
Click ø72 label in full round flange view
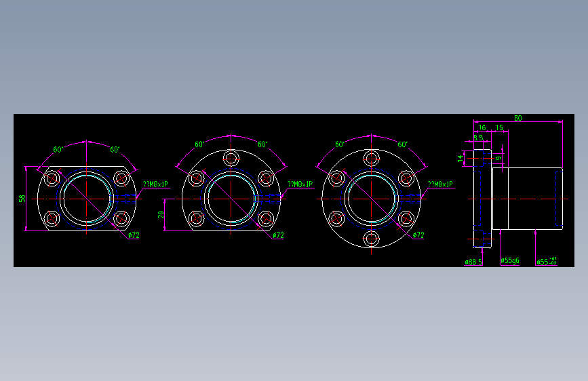click(x=418, y=235)
